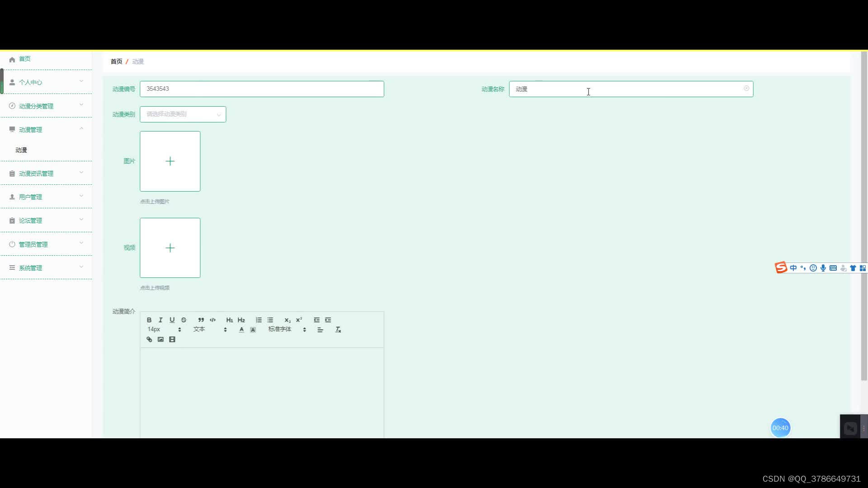Select the 动漫 submenu item
The image size is (868, 488).
click(21, 150)
